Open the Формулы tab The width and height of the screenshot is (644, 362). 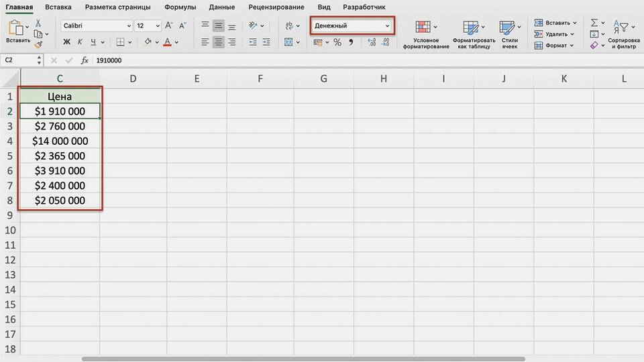180,7
